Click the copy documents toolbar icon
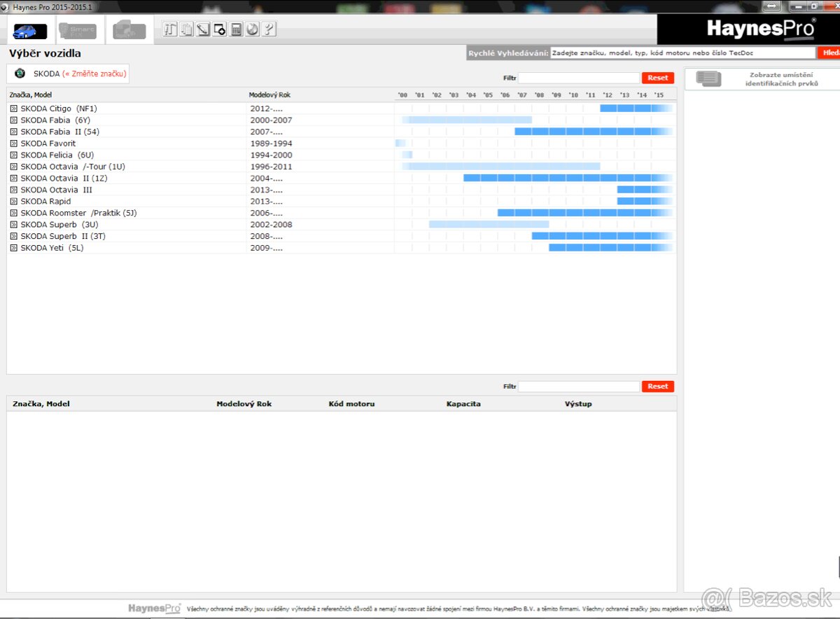Screen dimensions: 840x619 pos(186,29)
